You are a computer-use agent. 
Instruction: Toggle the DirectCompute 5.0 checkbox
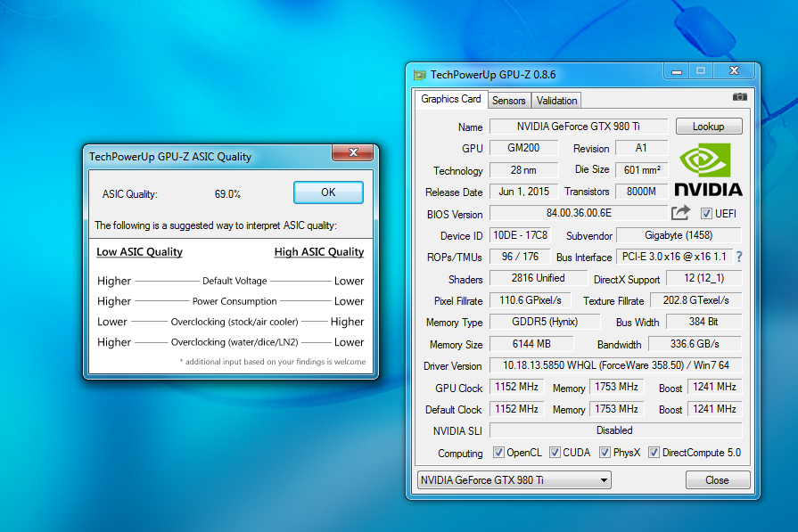654,453
